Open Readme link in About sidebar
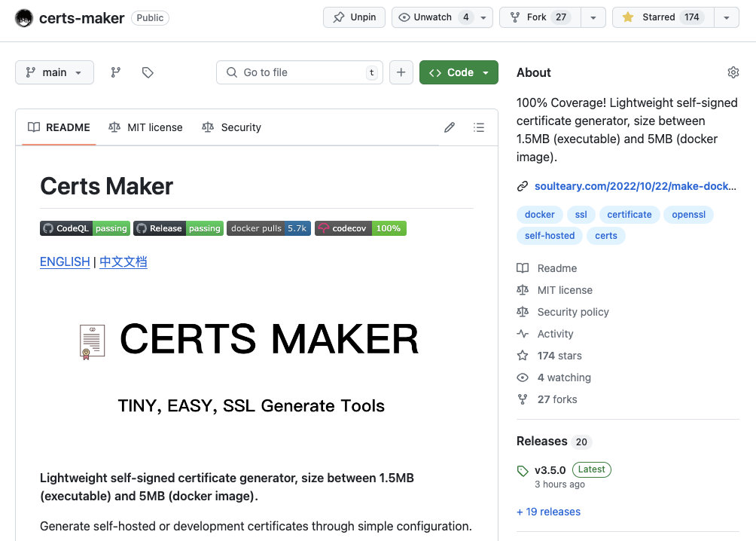Screen dimensions: 756x541 (547, 268)
